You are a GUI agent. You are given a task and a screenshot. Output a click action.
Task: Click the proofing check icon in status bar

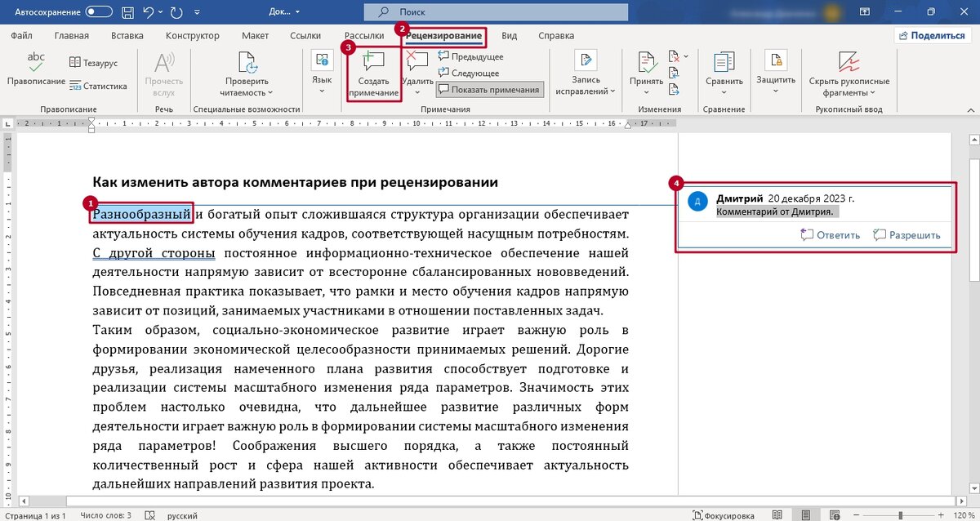149,515
